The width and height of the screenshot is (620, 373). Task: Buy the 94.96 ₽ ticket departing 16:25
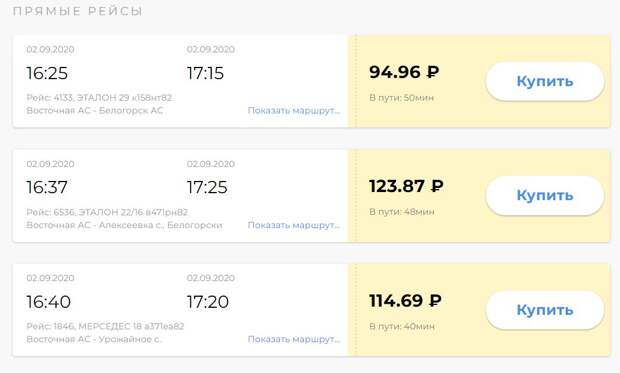point(545,81)
